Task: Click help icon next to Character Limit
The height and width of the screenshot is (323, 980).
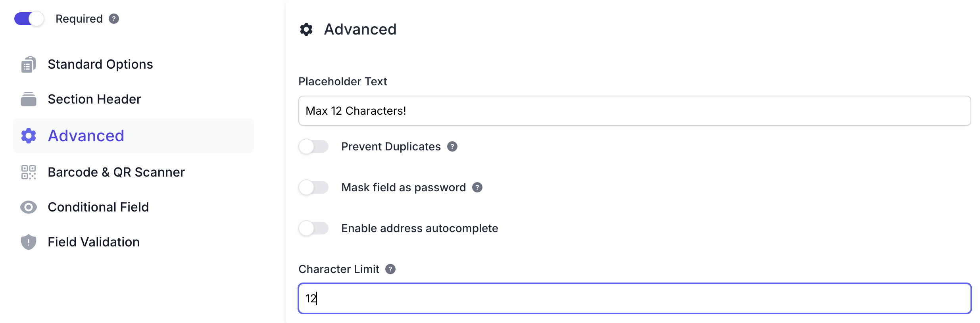Action: point(390,269)
